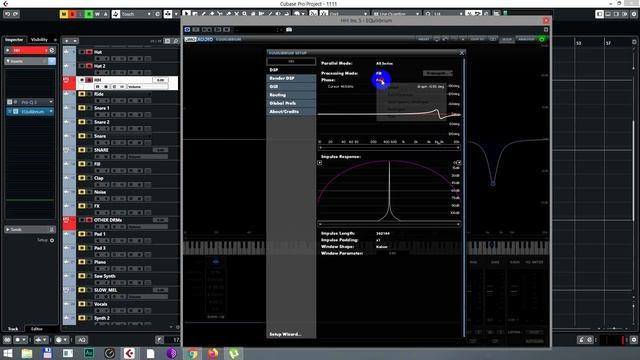Click the plugin window activate button

(x=187, y=30)
